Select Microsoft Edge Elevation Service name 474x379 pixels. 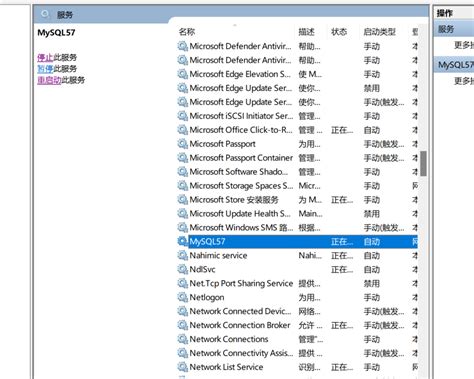coord(240,74)
